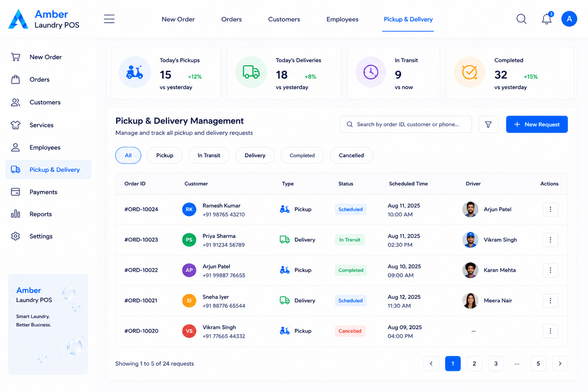
Task: Go to page 2
Action: click(x=474, y=364)
